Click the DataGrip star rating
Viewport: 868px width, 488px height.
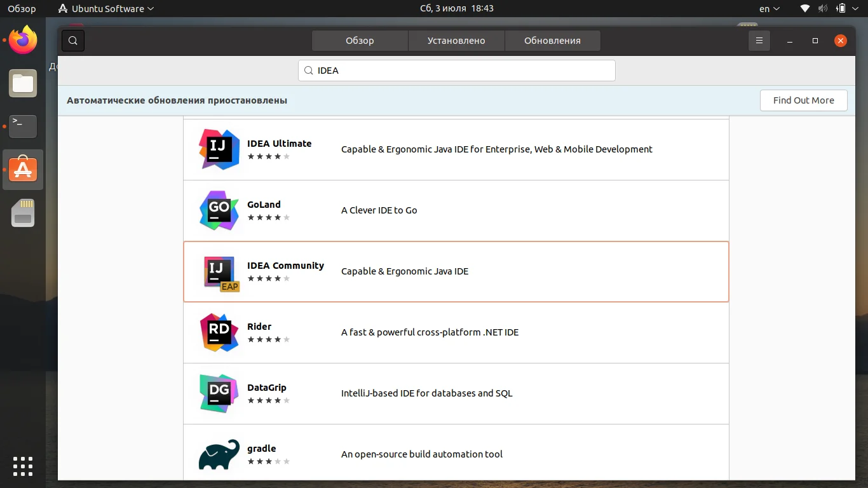269,400
